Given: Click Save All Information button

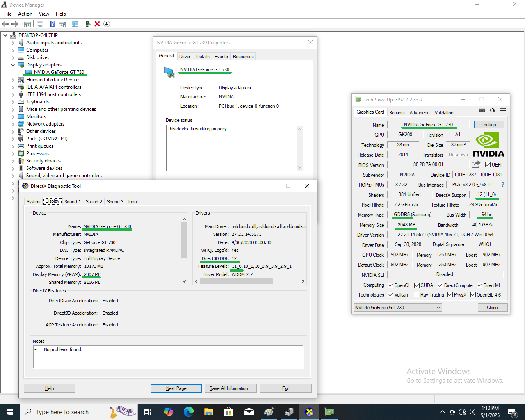Looking at the screenshot, I should (x=231, y=388).
